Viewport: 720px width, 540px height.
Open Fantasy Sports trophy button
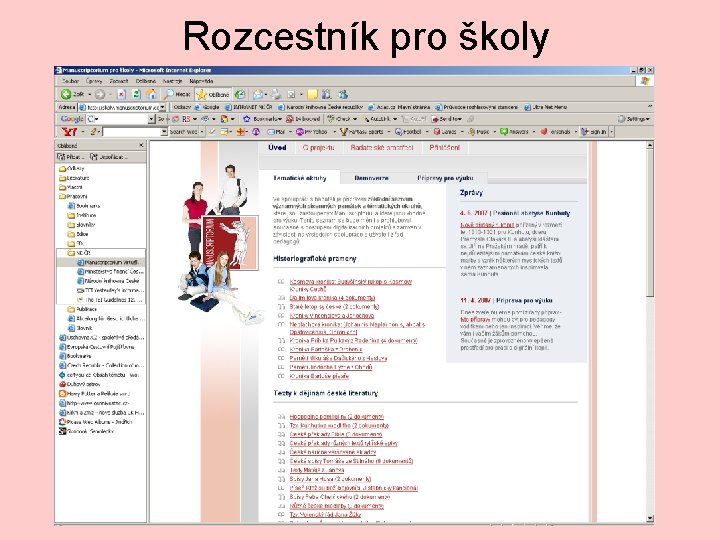click(x=363, y=132)
